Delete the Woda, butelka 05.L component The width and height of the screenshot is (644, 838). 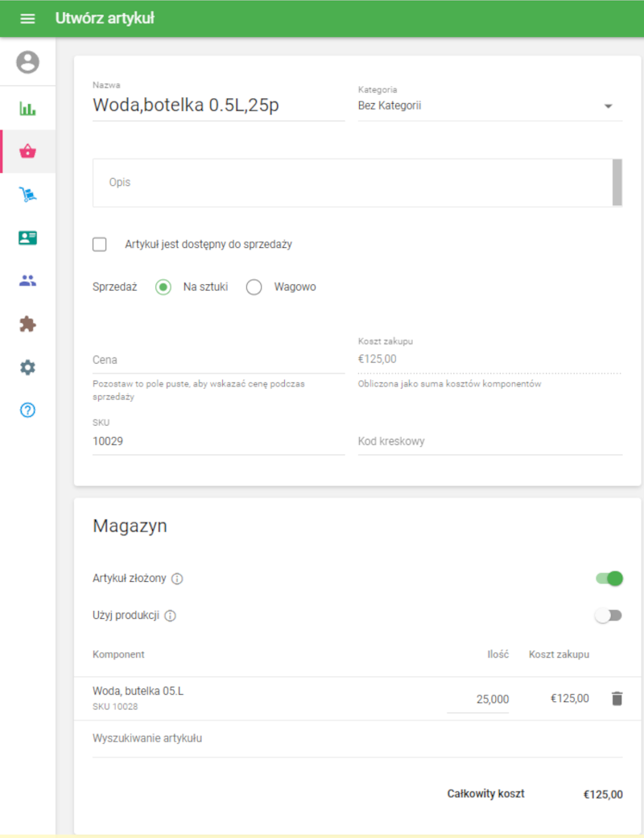pos(617,699)
